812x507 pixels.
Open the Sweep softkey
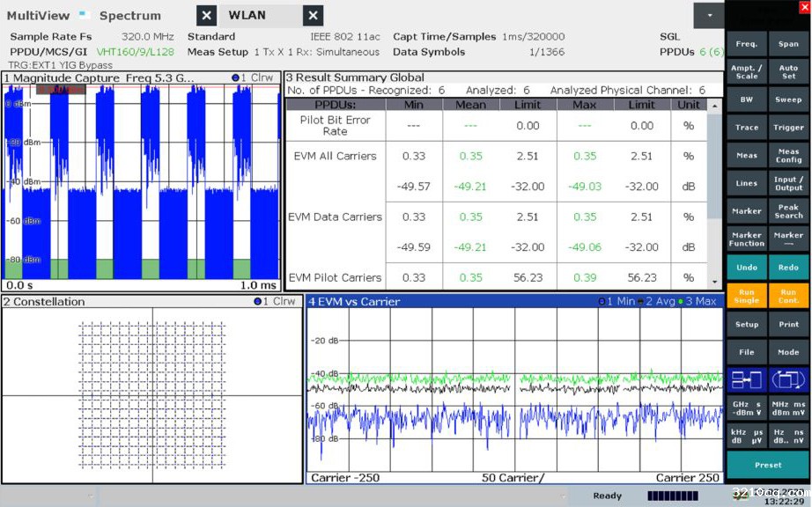(x=788, y=99)
